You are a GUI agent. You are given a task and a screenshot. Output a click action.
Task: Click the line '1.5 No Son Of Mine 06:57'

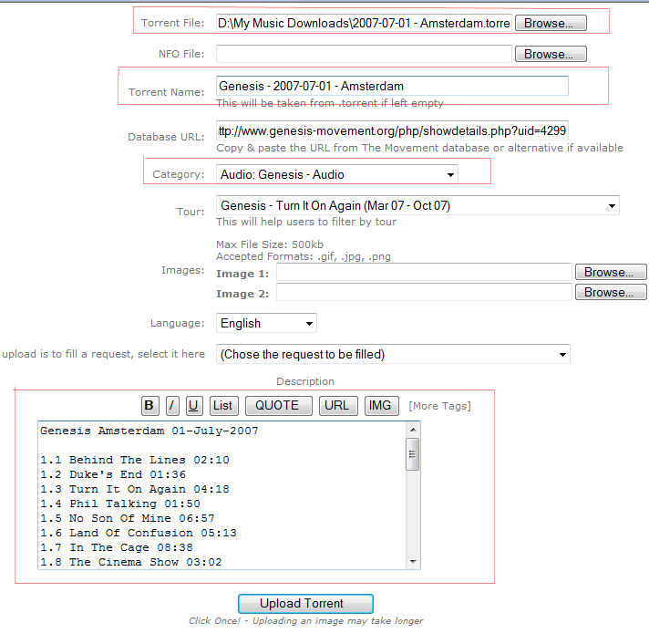click(x=128, y=518)
